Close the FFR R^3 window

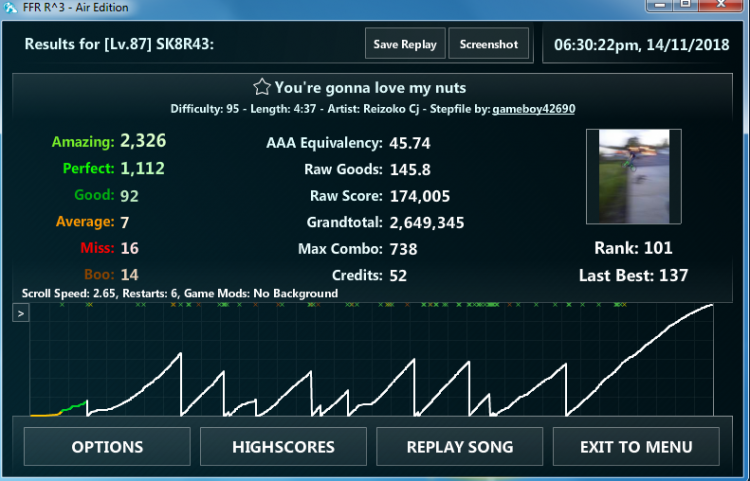click(x=721, y=5)
